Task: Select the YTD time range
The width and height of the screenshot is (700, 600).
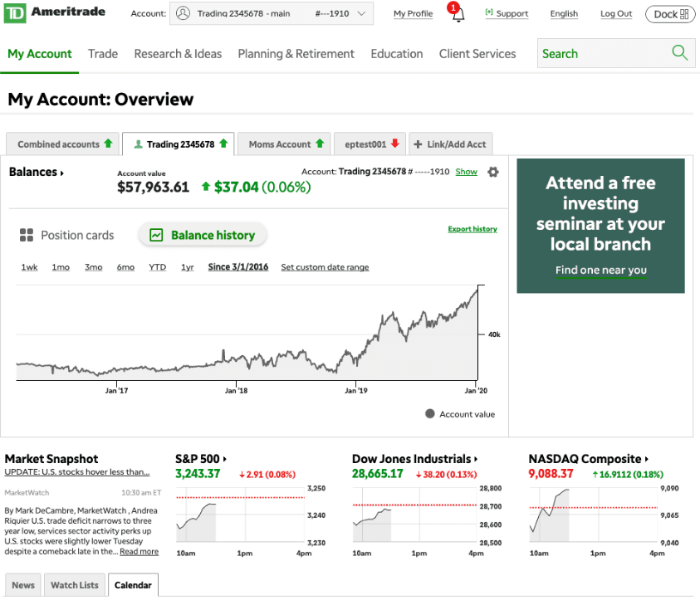Action: (x=157, y=267)
